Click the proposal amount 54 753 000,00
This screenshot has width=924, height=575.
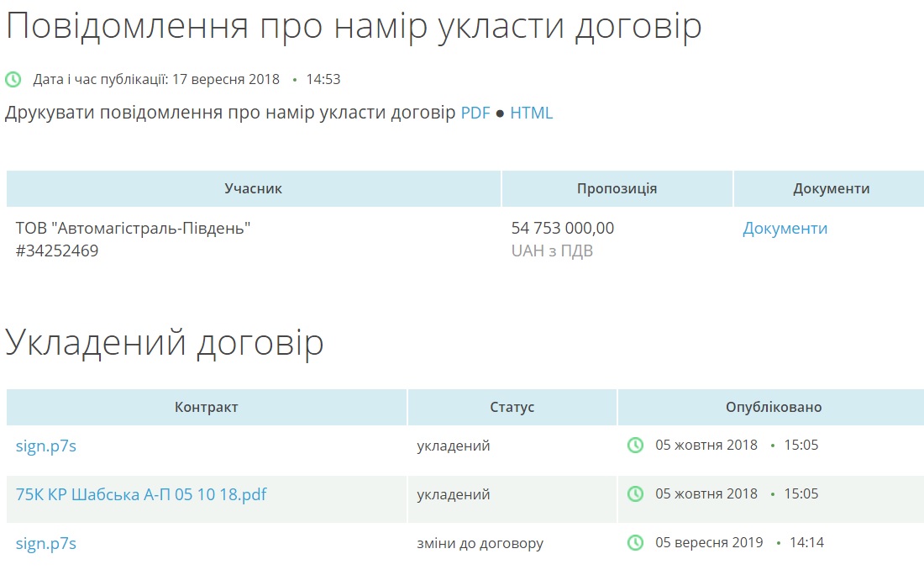coord(563,229)
